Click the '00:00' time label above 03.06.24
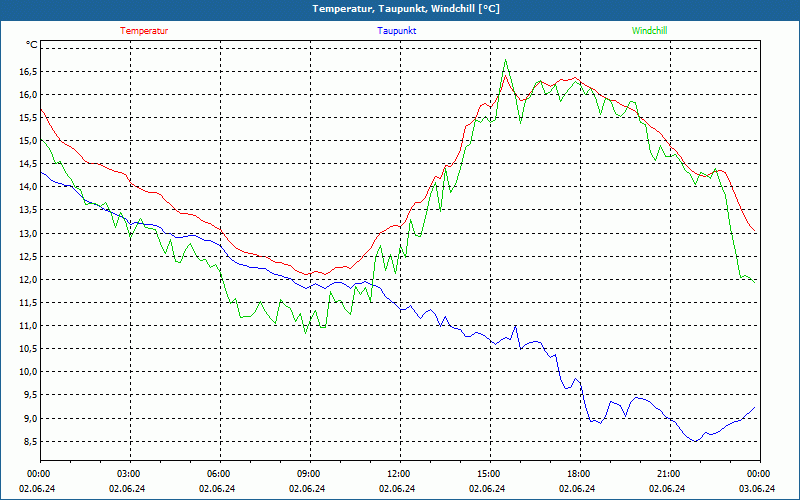Image resolution: width=800 pixels, height=500 pixels. [x=760, y=474]
